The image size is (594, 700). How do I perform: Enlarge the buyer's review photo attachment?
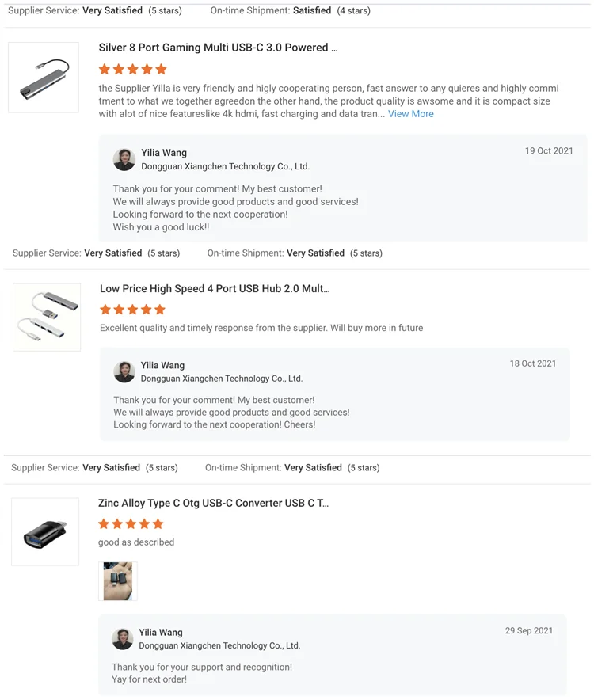pos(118,581)
